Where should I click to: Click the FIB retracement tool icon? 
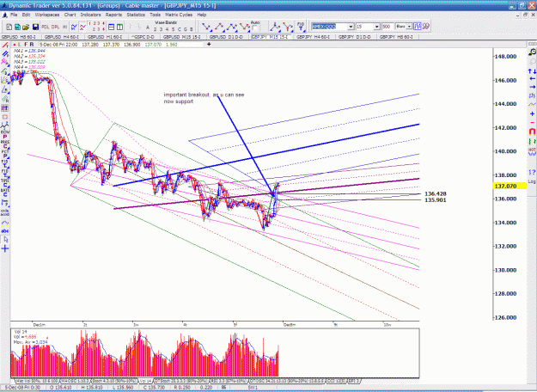[x=301, y=27]
